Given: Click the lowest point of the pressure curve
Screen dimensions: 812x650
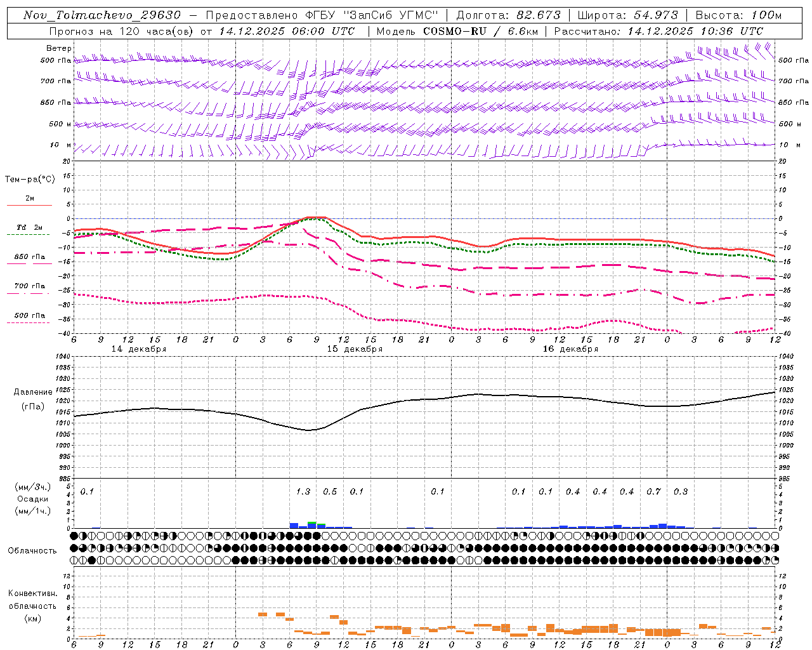Looking at the screenshot, I should tap(310, 430).
